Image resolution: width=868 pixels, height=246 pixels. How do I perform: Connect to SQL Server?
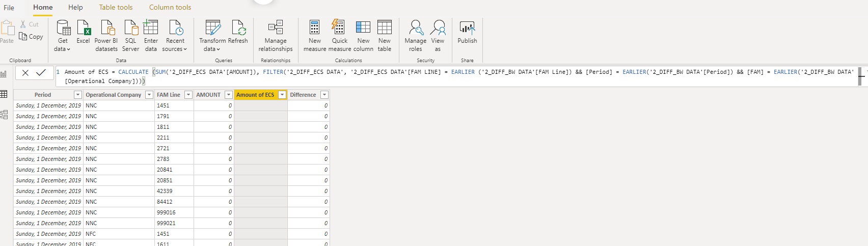click(130, 36)
